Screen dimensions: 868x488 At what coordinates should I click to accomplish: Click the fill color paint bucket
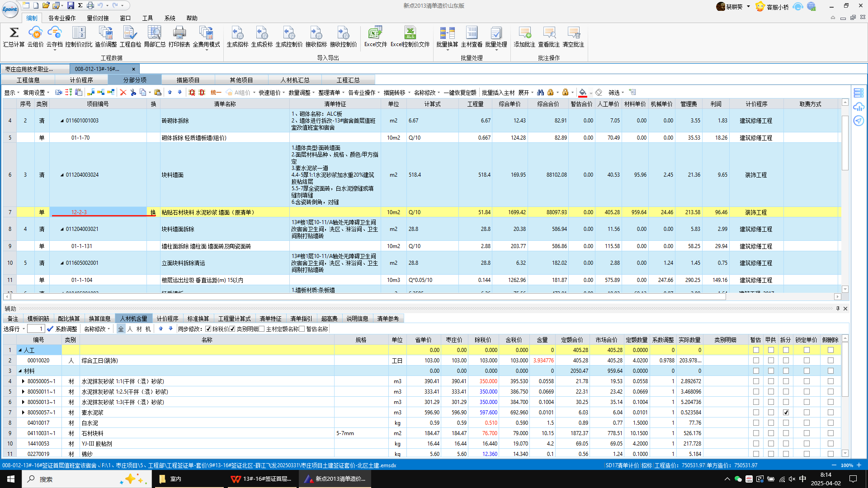(583, 92)
